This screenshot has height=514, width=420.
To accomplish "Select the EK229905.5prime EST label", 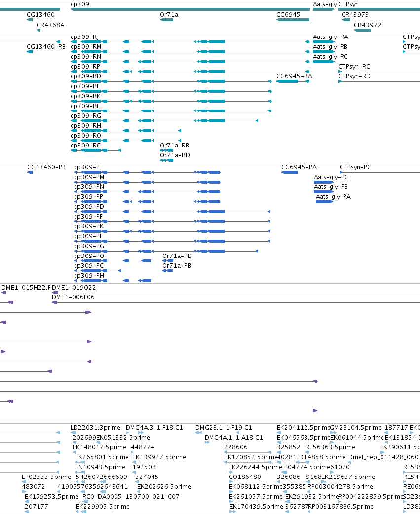I will (103, 506).
